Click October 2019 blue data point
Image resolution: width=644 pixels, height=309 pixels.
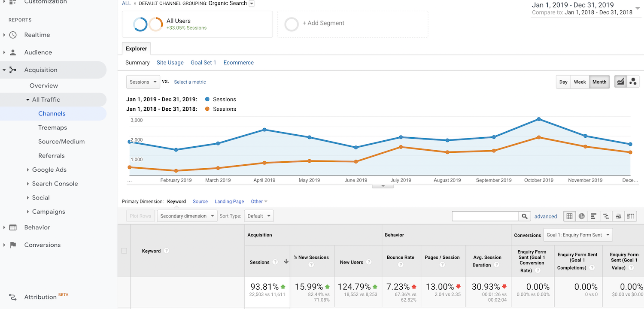[539, 119]
